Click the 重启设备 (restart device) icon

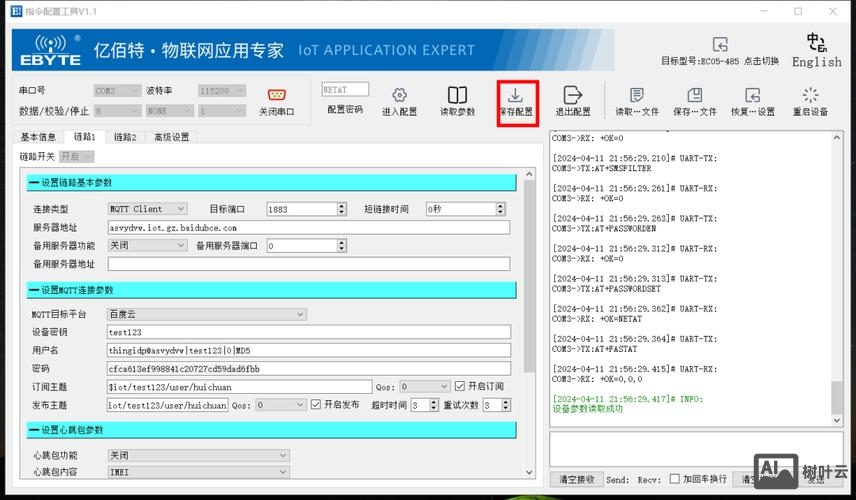coord(810,96)
